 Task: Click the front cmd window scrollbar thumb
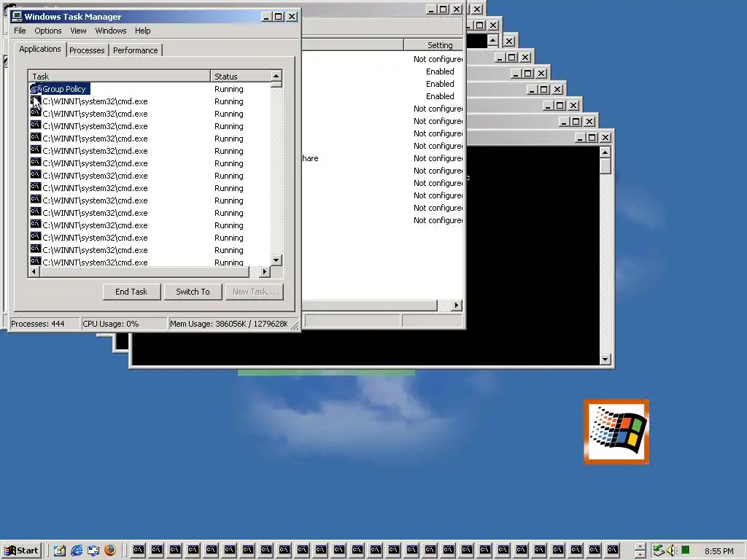pyautogui.click(x=605, y=166)
